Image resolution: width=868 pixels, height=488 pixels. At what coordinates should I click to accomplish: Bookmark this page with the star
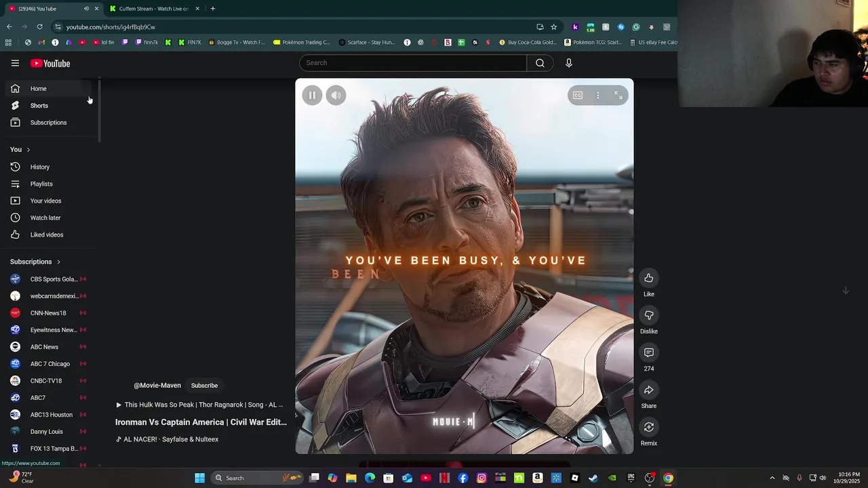554,27
